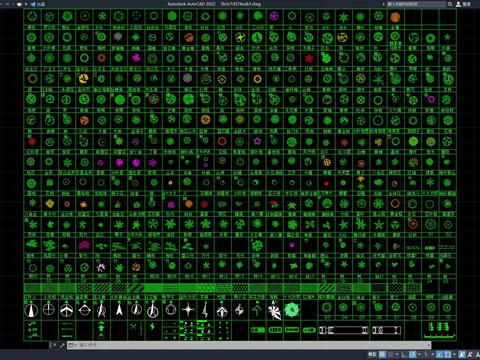
Task: Click the model space button
Action: pos(372,354)
